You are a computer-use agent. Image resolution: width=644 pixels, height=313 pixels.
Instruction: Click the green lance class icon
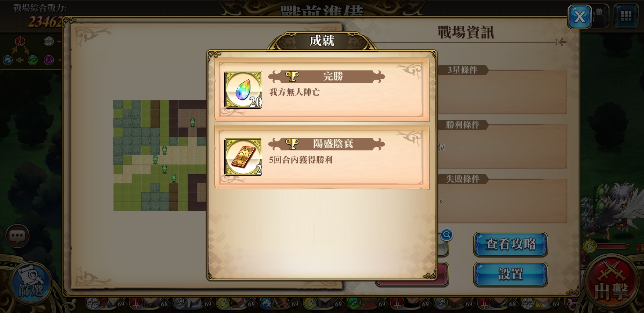(32, 60)
